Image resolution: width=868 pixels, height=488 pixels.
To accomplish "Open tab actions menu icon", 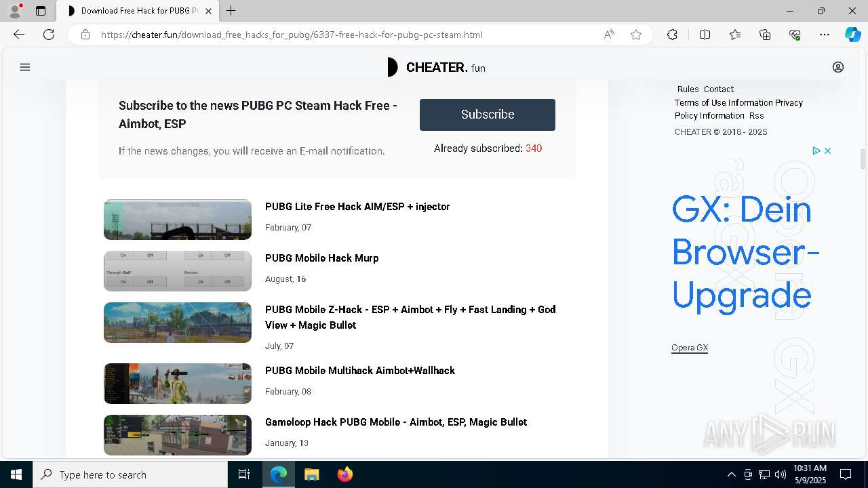I will pos(41,11).
